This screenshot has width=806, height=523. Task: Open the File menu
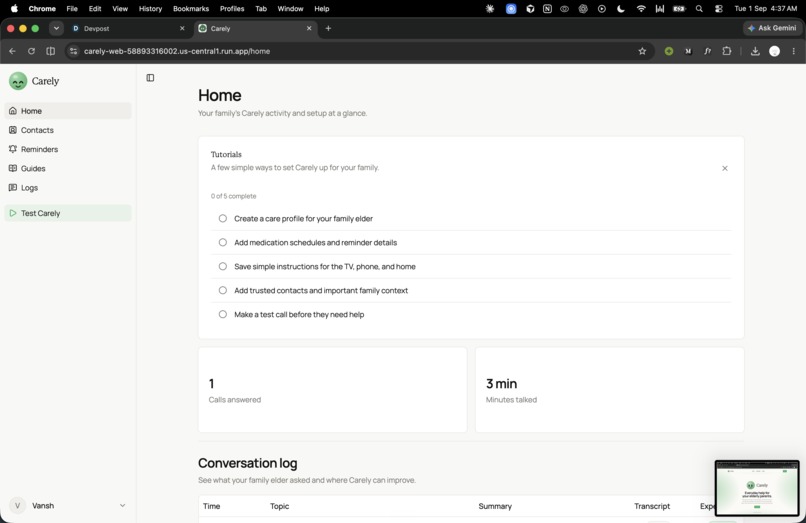(x=72, y=8)
